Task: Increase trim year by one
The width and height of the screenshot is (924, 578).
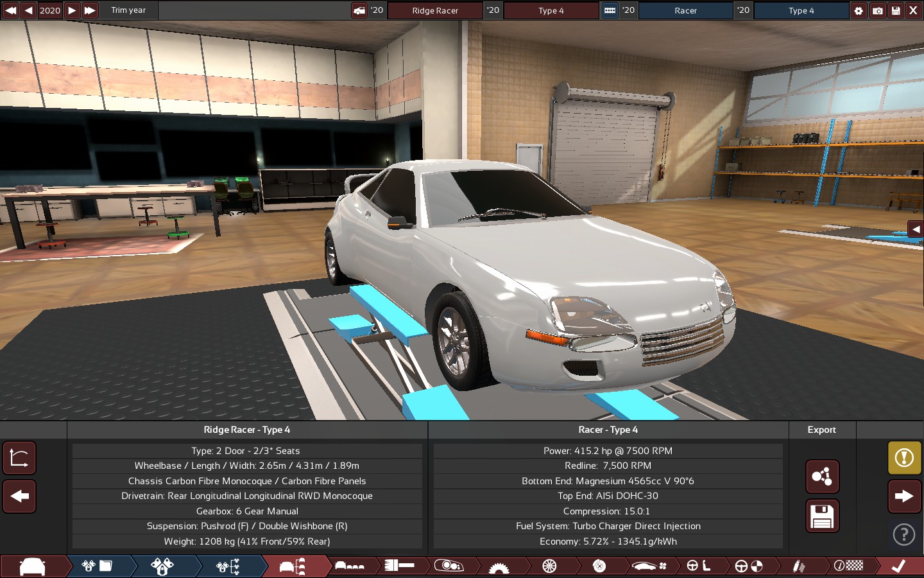Action: coord(72,10)
